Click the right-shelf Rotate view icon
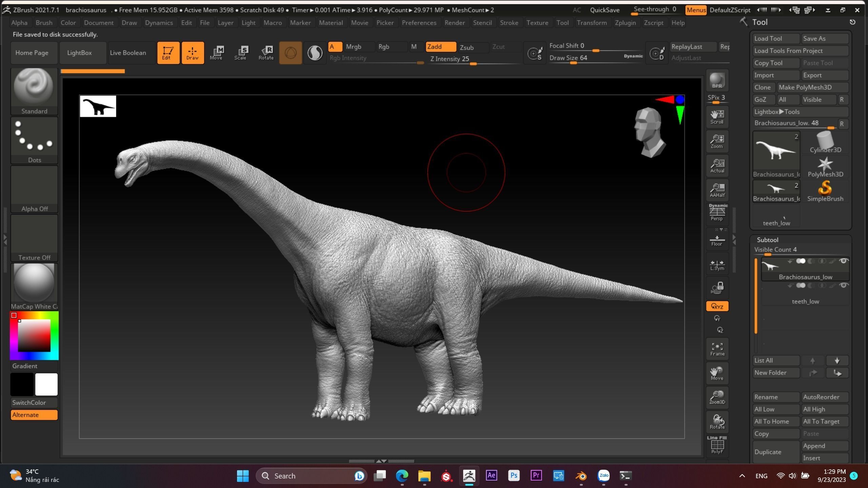This screenshot has height=488, width=868. (x=717, y=422)
